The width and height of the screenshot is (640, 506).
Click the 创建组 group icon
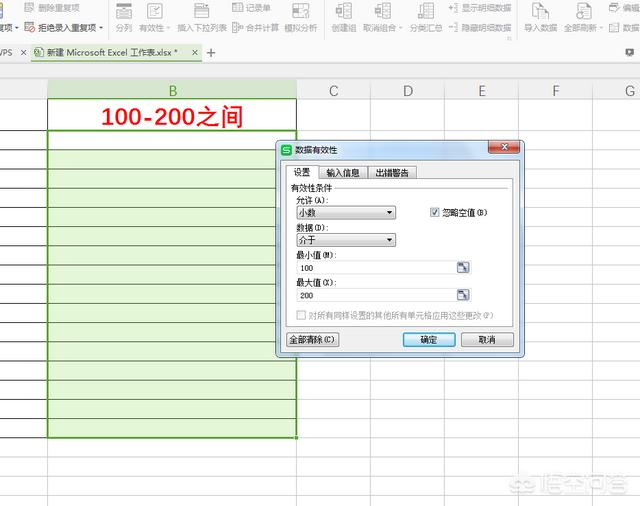point(343,11)
